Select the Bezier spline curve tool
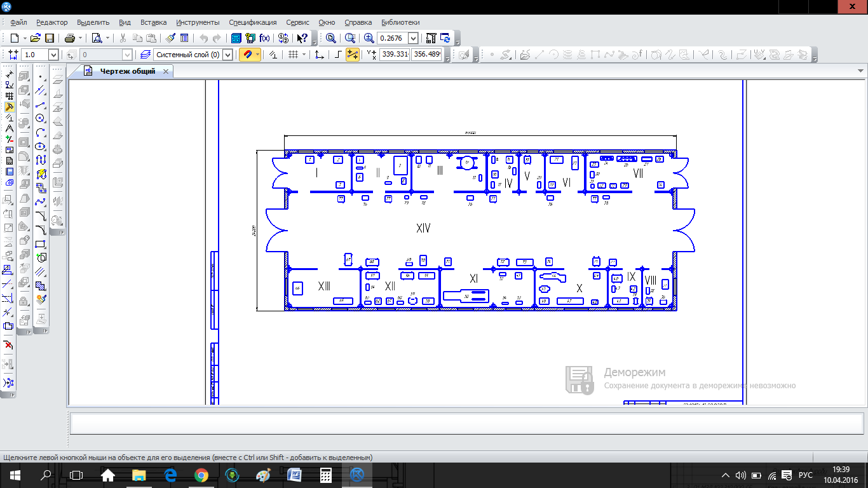This screenshot has height=488, width=868. coord(41,202)
